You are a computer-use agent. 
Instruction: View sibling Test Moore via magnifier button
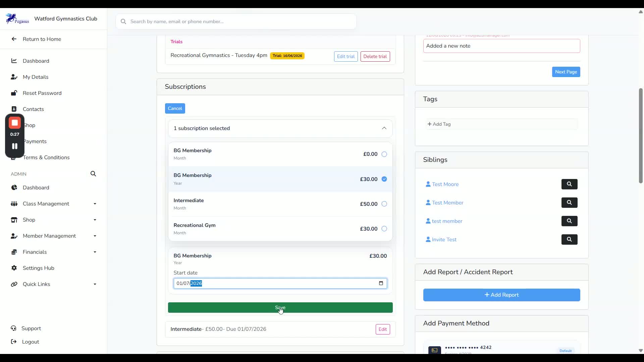tap(569, 184)
